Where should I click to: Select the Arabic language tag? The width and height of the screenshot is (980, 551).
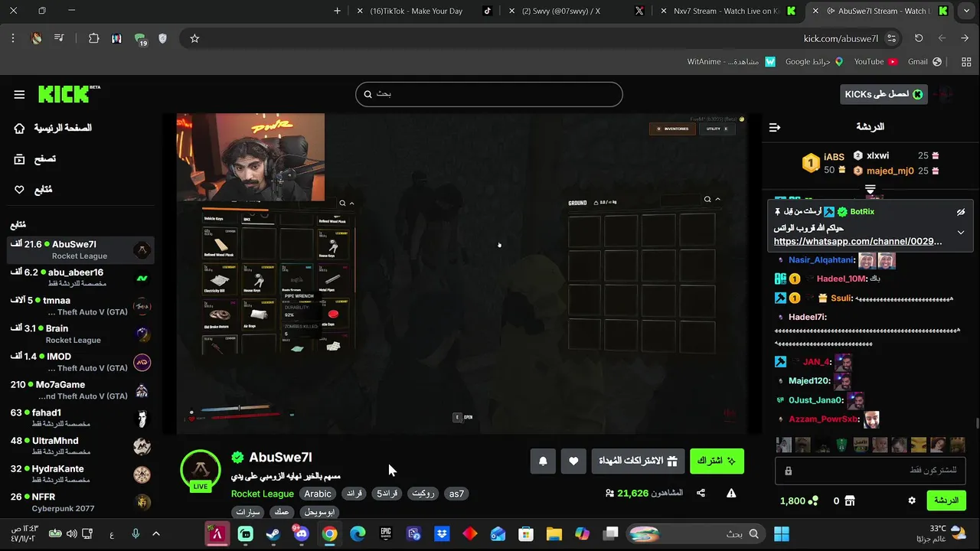[x=318, y=494]
